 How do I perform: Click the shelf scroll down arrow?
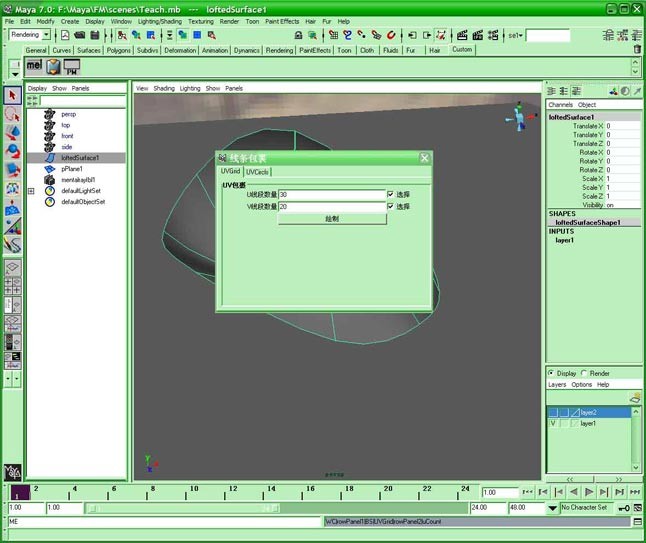[x=635, y=71]
